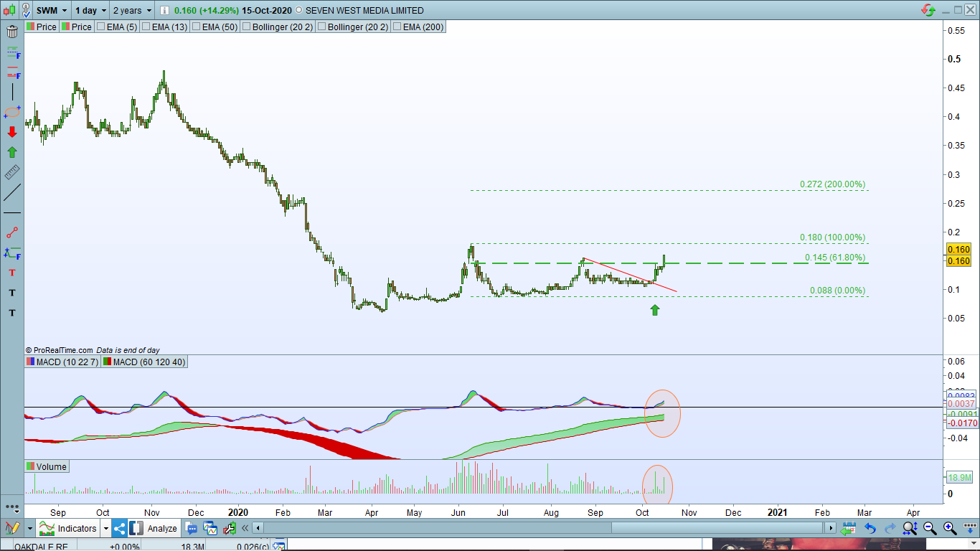Image resolution: width=980 pixels, height=551 pixels.
Task: Open the Volume indicator label
Action: pos(47,466)
